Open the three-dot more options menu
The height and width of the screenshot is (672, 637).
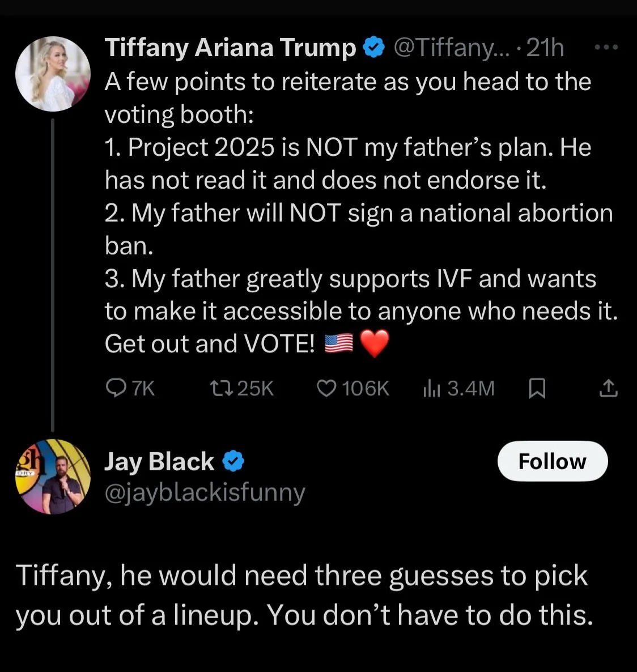[607, 47]
